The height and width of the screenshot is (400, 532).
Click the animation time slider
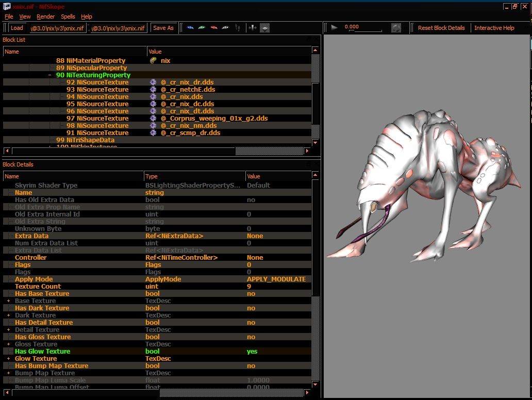(x=365, y=31)
